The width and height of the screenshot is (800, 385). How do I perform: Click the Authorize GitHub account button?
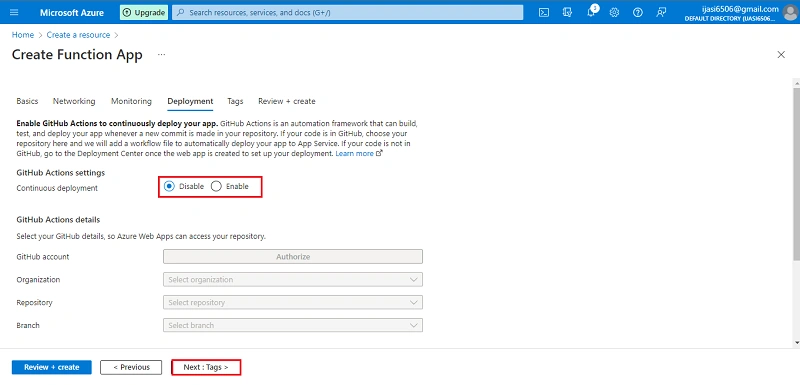(x=293, y=256)
